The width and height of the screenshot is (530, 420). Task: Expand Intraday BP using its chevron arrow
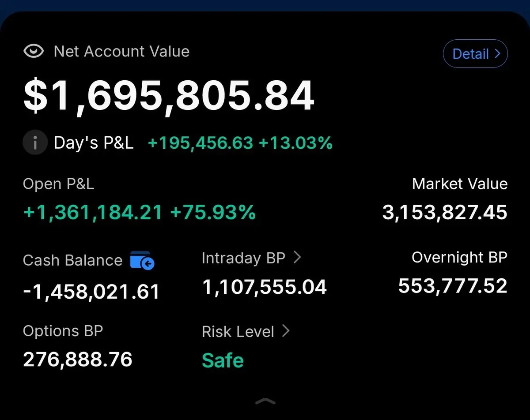297,258
